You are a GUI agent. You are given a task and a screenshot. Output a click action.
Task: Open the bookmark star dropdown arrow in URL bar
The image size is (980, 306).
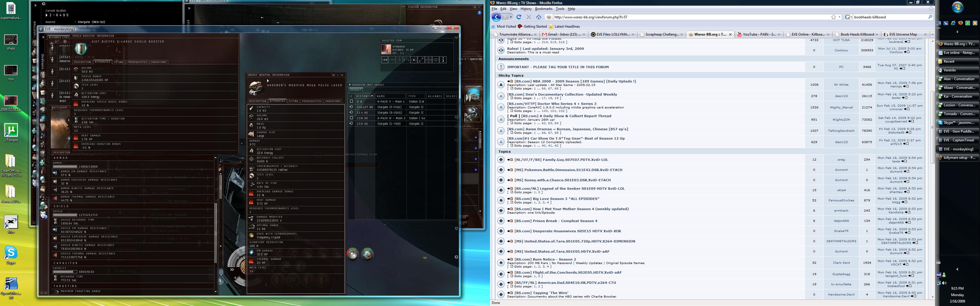pos(840,17)
